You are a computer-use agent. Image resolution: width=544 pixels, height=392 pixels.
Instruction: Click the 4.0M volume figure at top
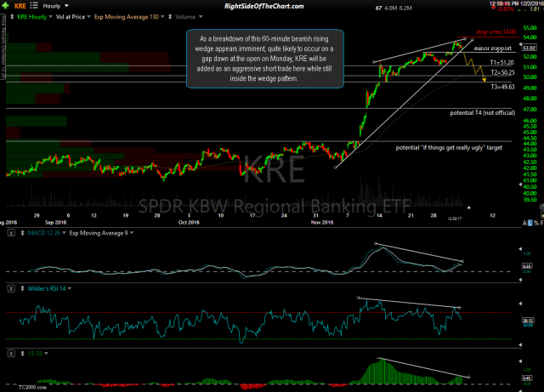[391, 8]
